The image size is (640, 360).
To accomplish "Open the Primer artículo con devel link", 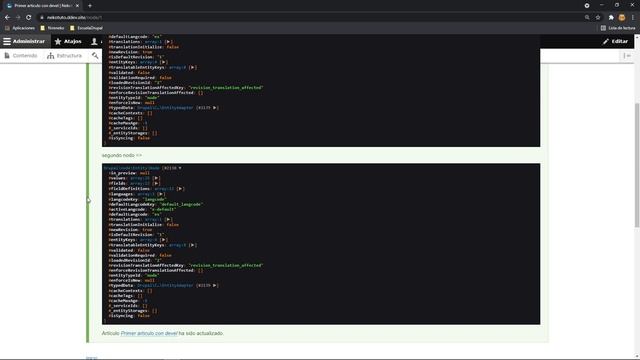I will pyautogui.click(x=149, y=333).
